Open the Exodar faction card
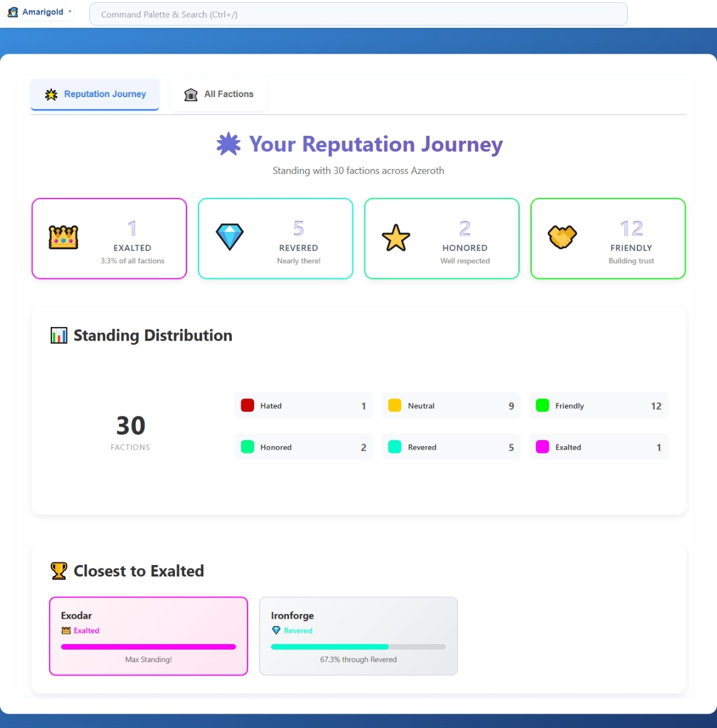 148,636
